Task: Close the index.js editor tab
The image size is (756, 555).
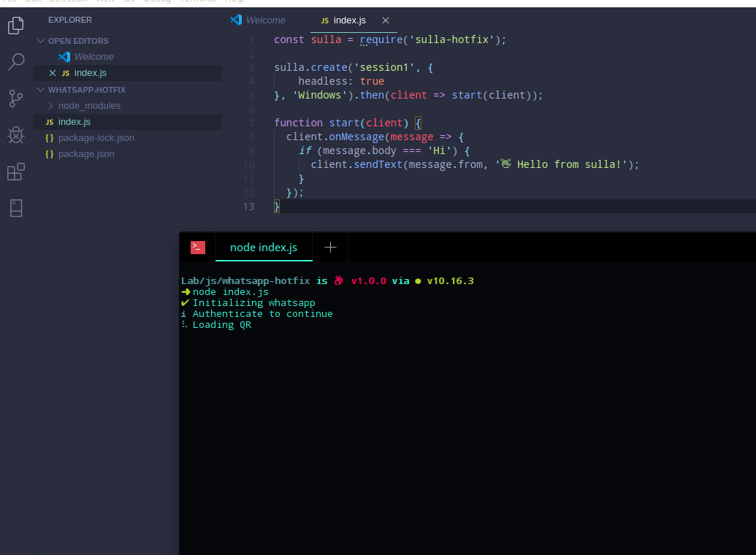Action: [x=385, y=20]
